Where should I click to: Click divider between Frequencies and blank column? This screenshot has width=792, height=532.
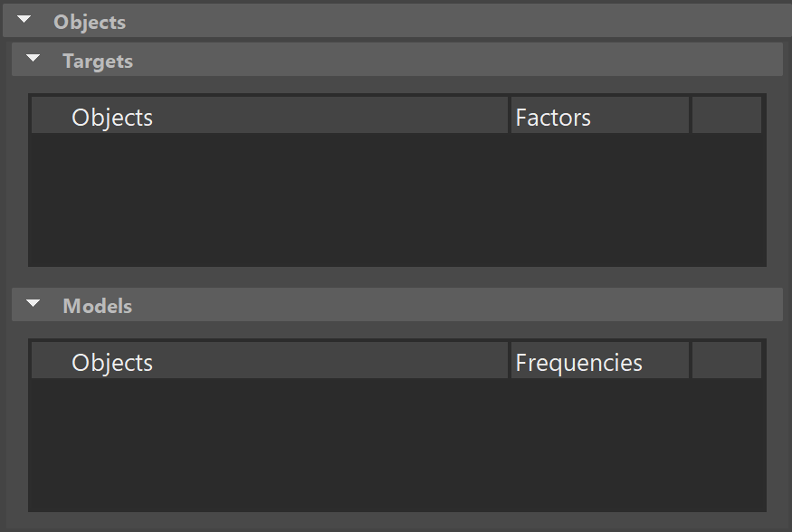click(x=690, y=360)
